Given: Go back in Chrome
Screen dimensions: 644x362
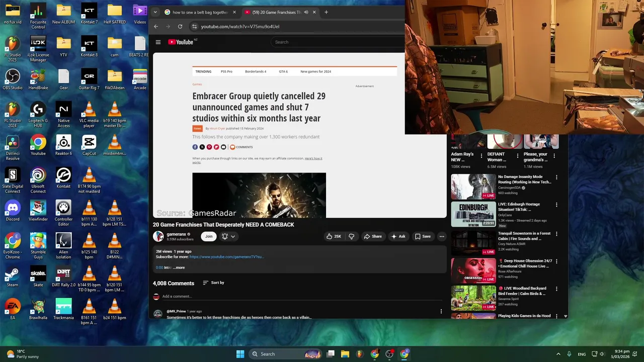Looking at the screenshot, I should pyautogui.click(x=156, y=27).
